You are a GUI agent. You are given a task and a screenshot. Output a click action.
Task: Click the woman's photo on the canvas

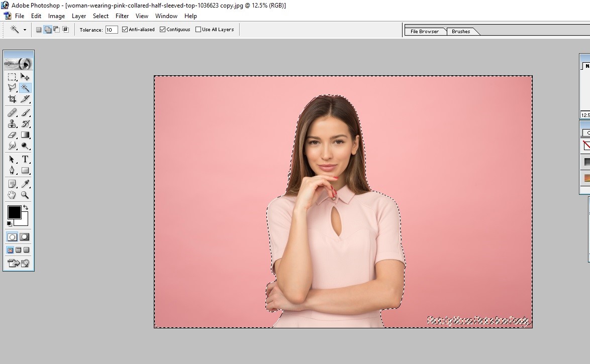coord(343,202)
